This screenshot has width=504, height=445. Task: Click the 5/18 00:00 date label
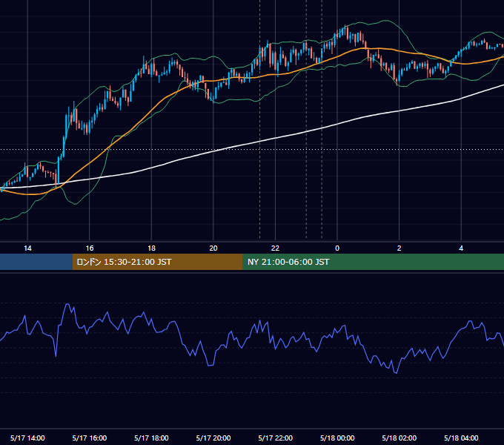tap(337, 438)
